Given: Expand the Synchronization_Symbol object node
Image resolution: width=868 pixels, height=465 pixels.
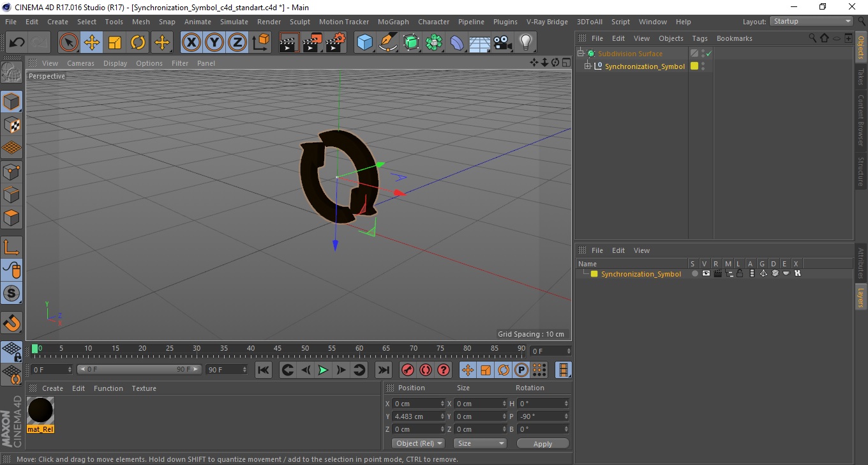Looking at the screenshot, I should point(588,66).
